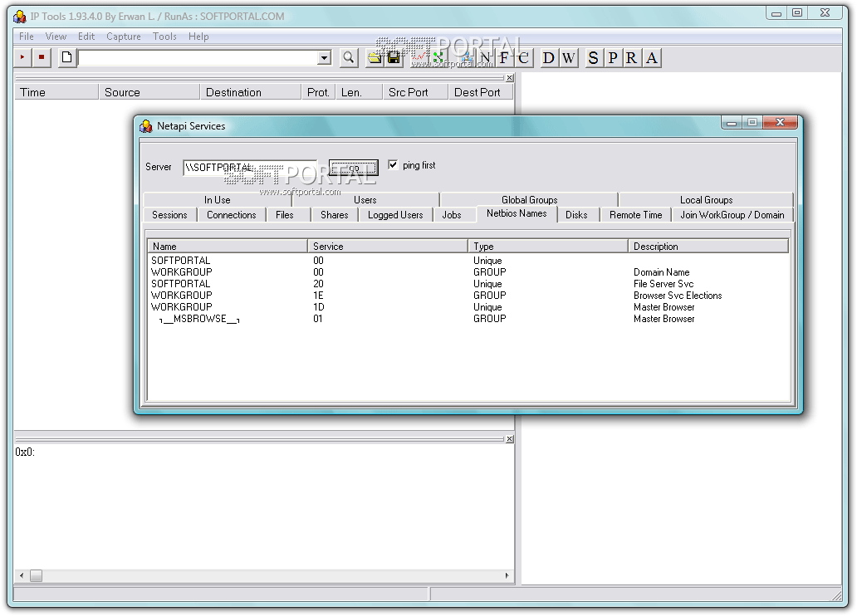The height and width of the screenshot is (616, 857).
Task: Expand the filter combo box dropdown arrow
Action: [324, 57]
